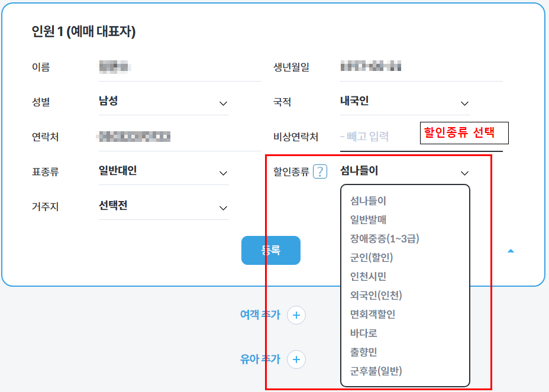
Task: Collapse the panel using the blue up arrow
Action: point(511,250)
